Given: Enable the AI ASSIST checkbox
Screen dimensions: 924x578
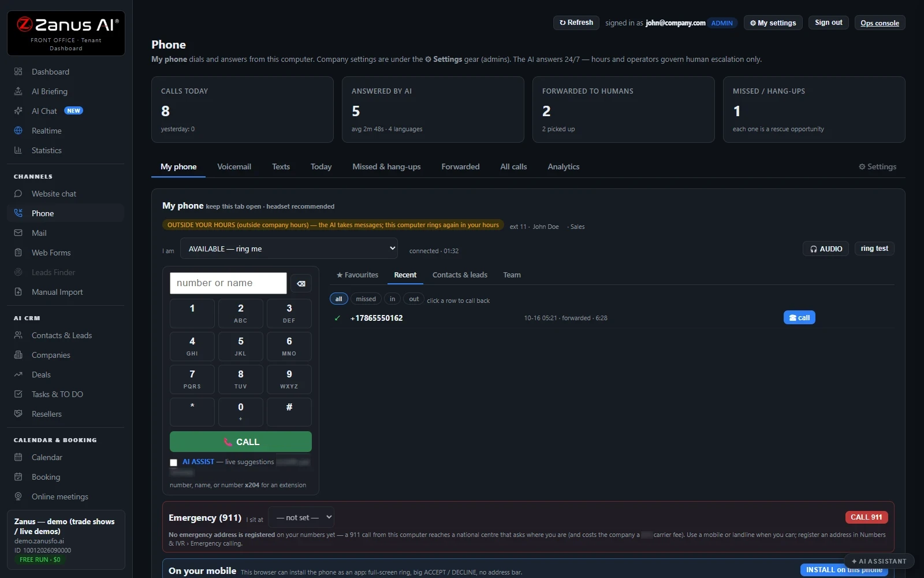Looking at the screenshot, I should [173, 462].
